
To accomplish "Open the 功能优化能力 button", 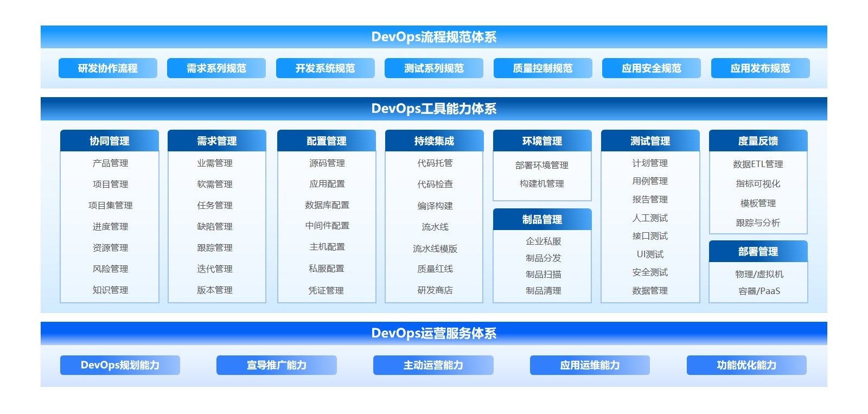I will 746,365.
